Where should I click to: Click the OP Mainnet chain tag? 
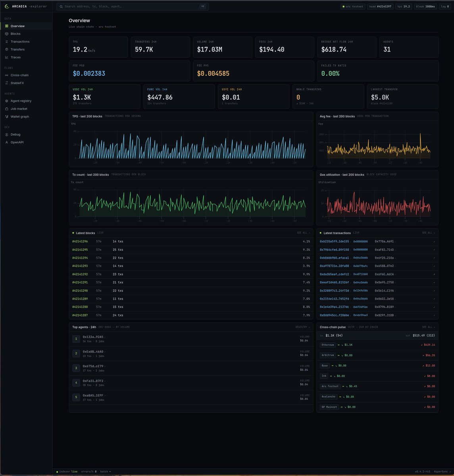click(329, 407)
